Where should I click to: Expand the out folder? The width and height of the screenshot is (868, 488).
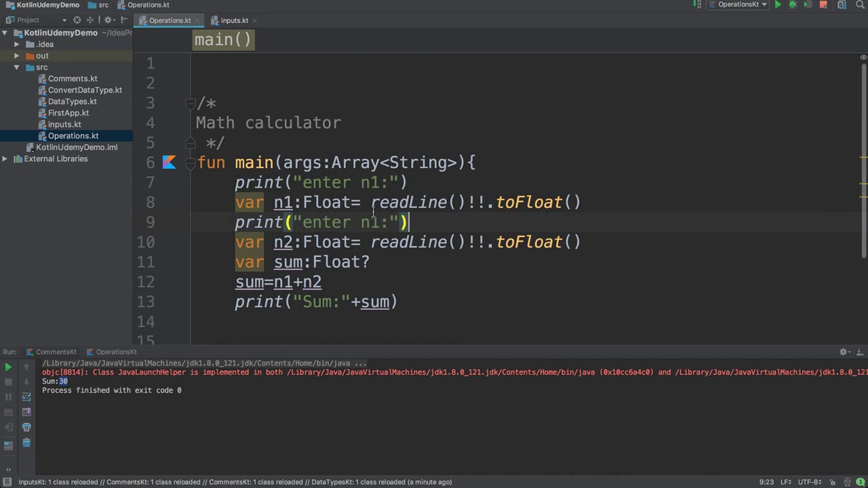(x=16, y=56)
